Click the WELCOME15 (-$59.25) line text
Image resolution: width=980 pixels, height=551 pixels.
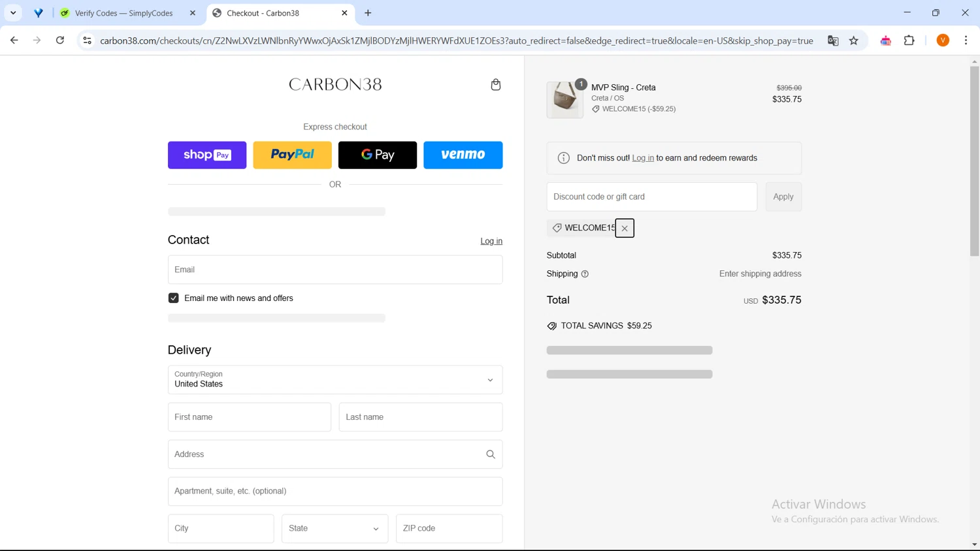click(x=639, y=109)
